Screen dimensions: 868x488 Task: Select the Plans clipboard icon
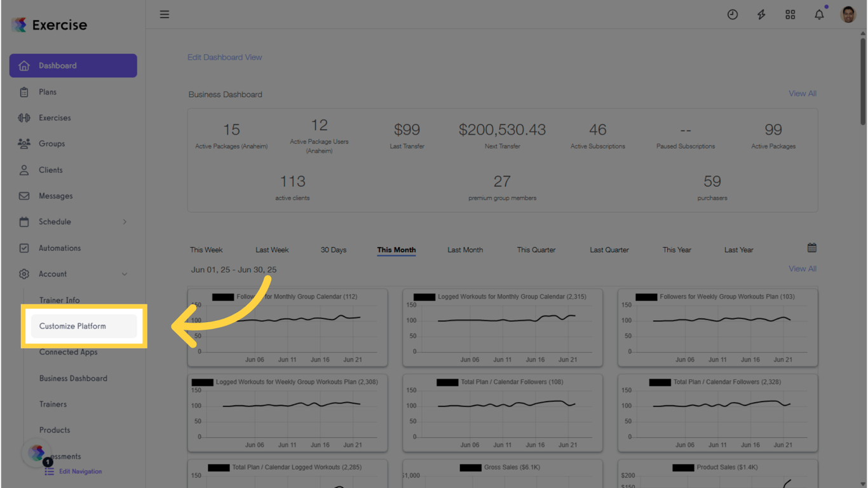[26, 91]
